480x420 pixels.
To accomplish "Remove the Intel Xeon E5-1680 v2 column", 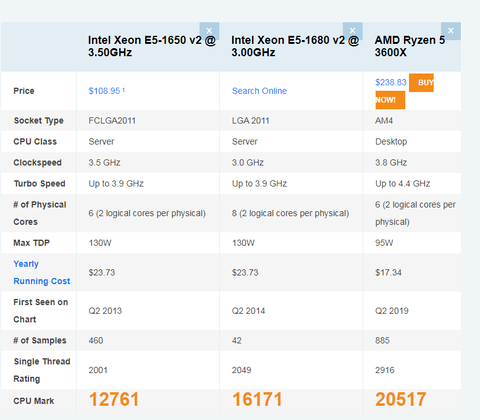I will click(x=352, y=31).
